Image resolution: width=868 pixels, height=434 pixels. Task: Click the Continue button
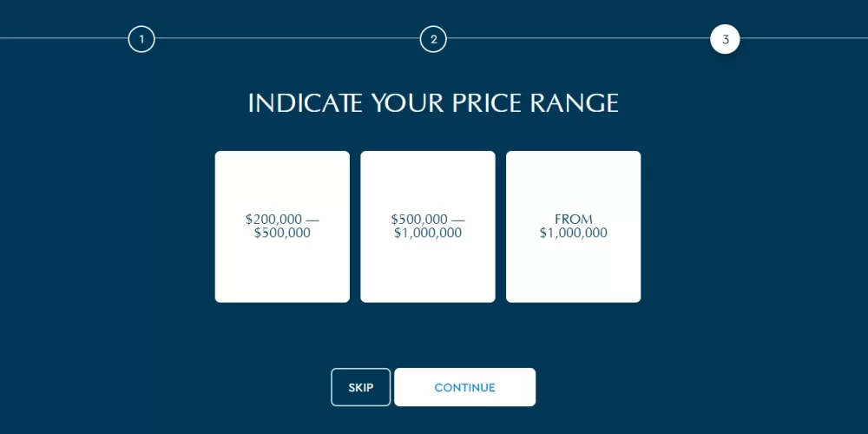[x=464, y=387]
